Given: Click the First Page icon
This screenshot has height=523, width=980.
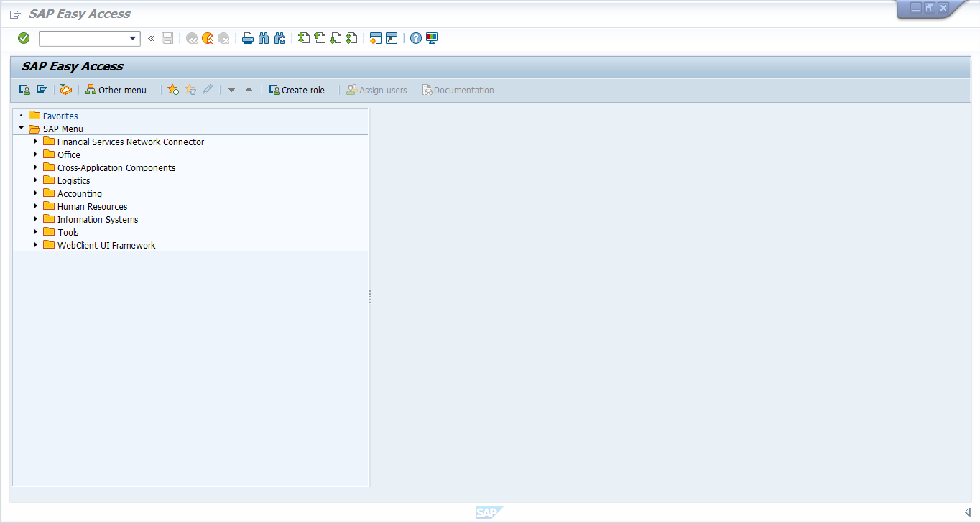Looking at the screenshot, I should tap(304, 38).
